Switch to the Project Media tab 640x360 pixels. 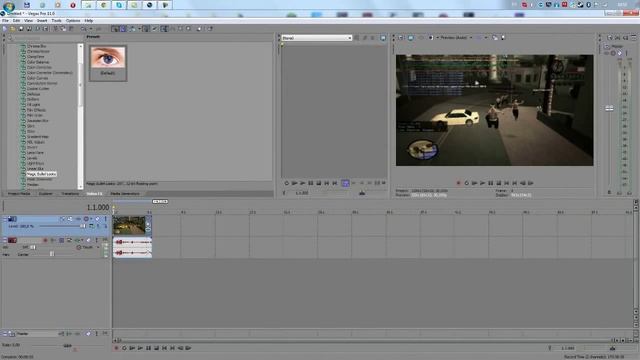19,193
